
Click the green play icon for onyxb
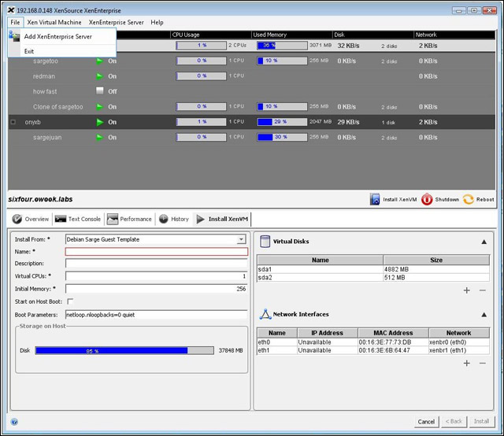[x=100, y=122]
